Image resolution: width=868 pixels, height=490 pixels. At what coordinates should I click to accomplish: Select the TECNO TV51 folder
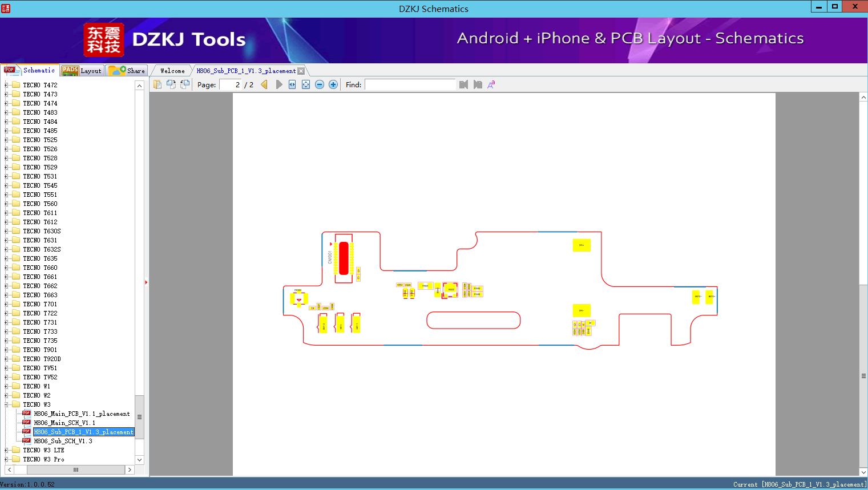(x=40, y=368)
